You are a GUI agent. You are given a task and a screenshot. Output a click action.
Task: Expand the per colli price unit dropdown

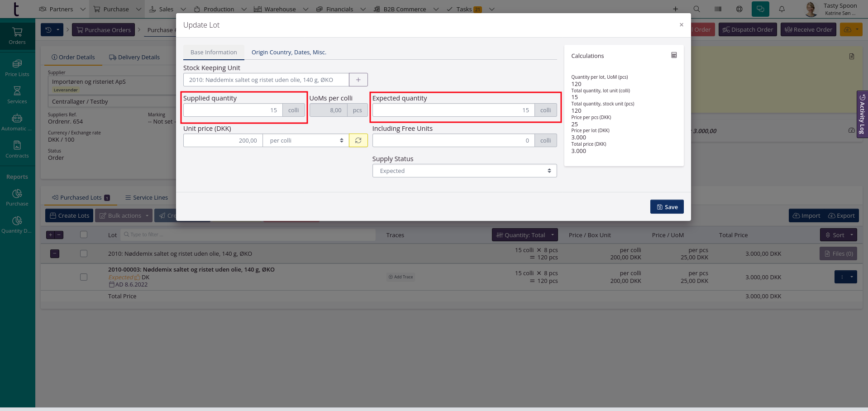(305, 140)
